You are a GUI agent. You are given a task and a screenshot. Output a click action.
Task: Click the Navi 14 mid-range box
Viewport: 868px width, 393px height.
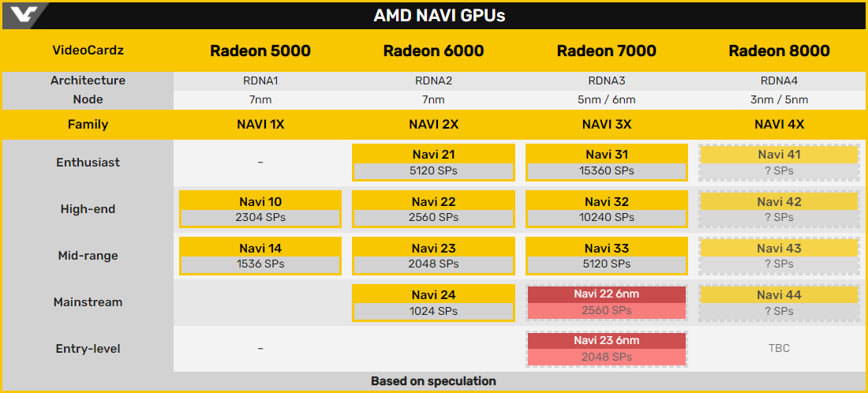[260, 256]
